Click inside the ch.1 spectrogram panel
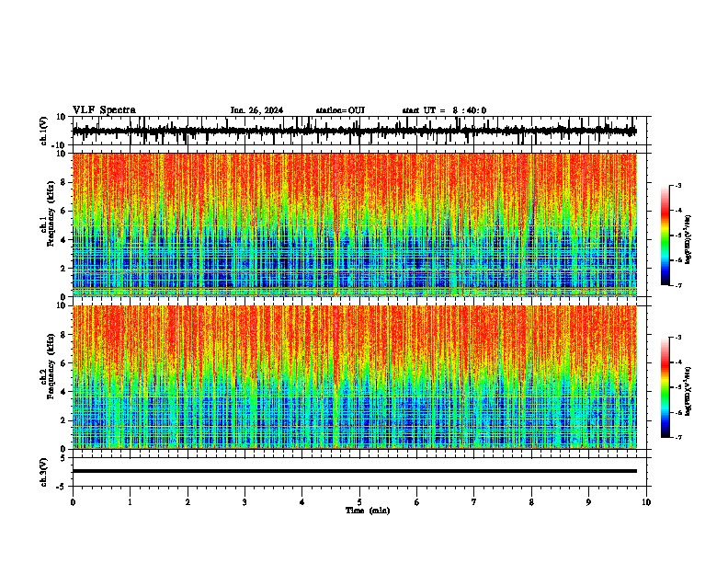 (354, 224)
